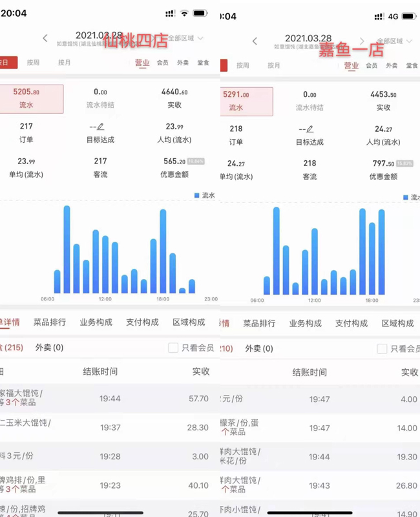
Task: Tap the Wi-Fi icon in the left status bar
Action: [184, 13]
